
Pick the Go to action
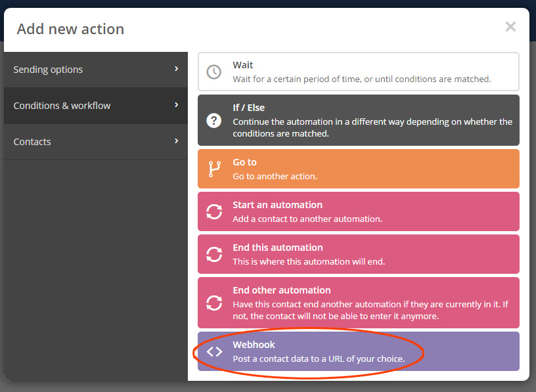tap(358, 169)
